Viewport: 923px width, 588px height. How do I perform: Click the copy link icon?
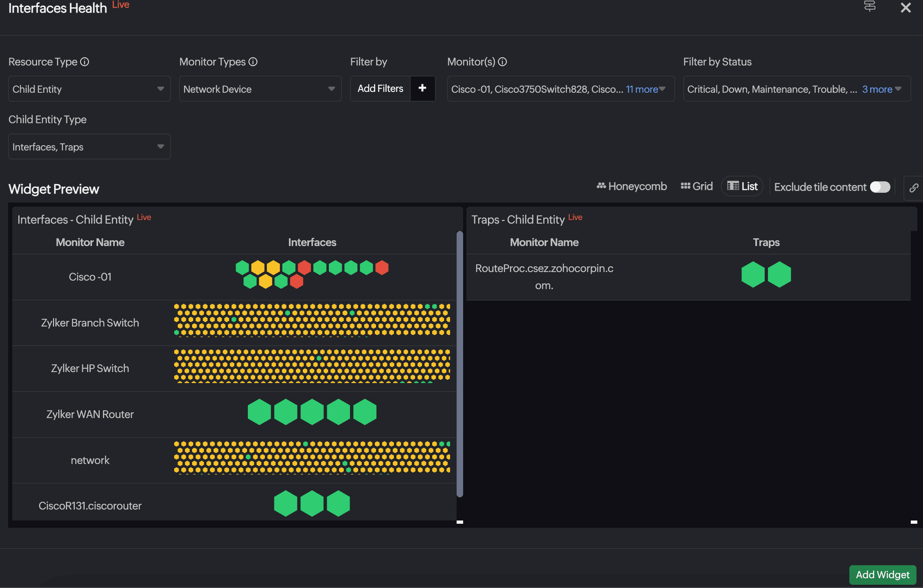click(x=914, y=187)
